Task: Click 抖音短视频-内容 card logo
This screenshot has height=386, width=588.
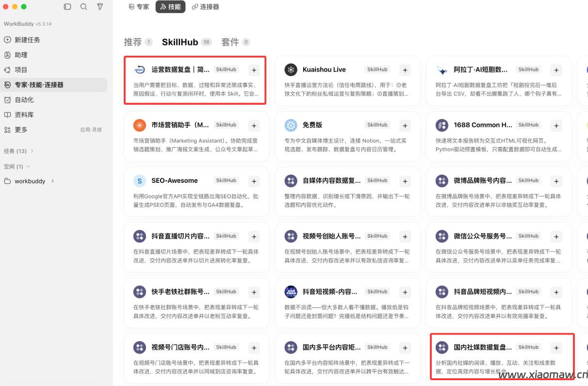Action: 291,292
